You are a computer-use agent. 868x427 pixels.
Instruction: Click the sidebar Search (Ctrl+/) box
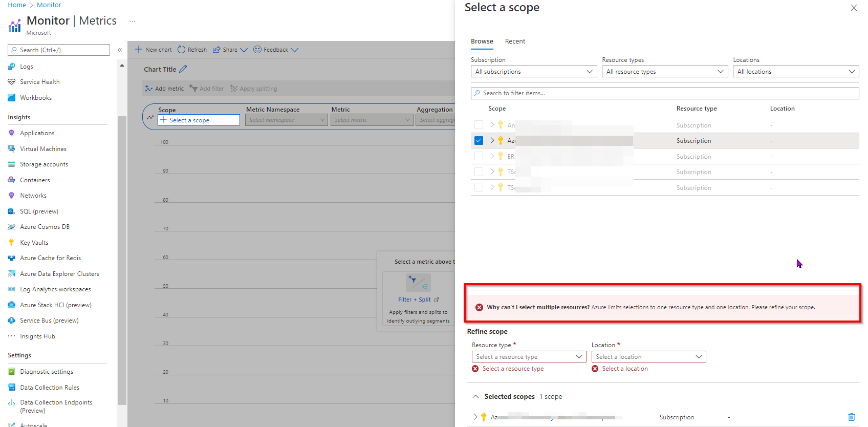click(59, 50)
